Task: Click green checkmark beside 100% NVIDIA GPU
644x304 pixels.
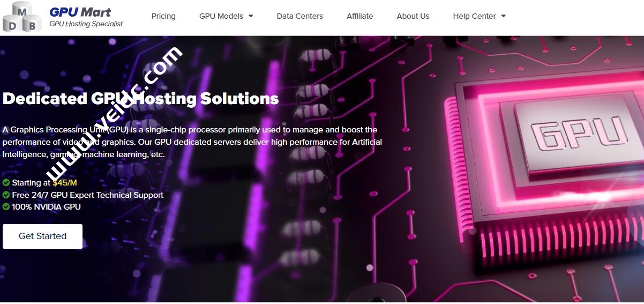Action: coord(6,206)
